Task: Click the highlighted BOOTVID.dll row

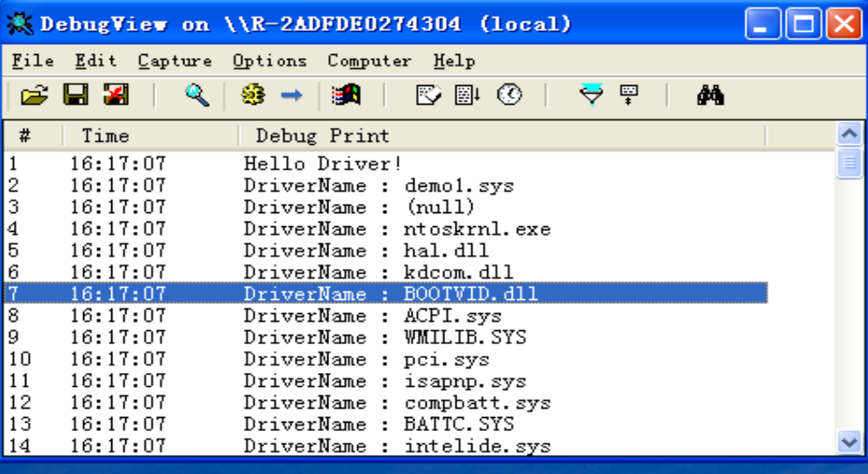Action: coord(386,294)
